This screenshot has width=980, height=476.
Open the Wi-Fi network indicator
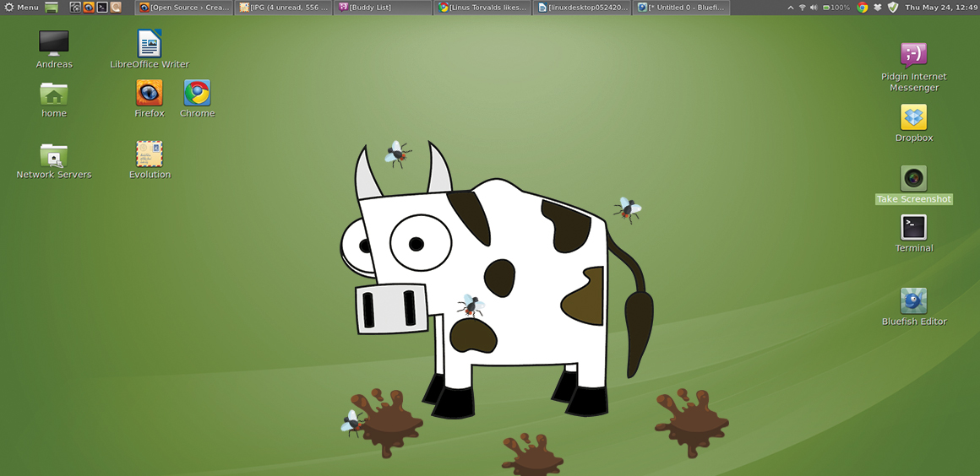click(x=802, y=8)
